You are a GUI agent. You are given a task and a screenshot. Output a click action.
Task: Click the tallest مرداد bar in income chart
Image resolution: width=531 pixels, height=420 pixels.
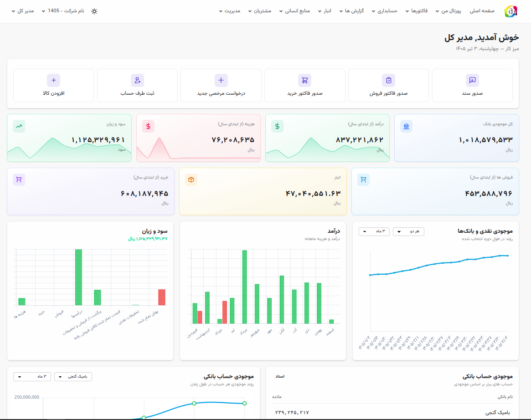(x=244, y=287)
